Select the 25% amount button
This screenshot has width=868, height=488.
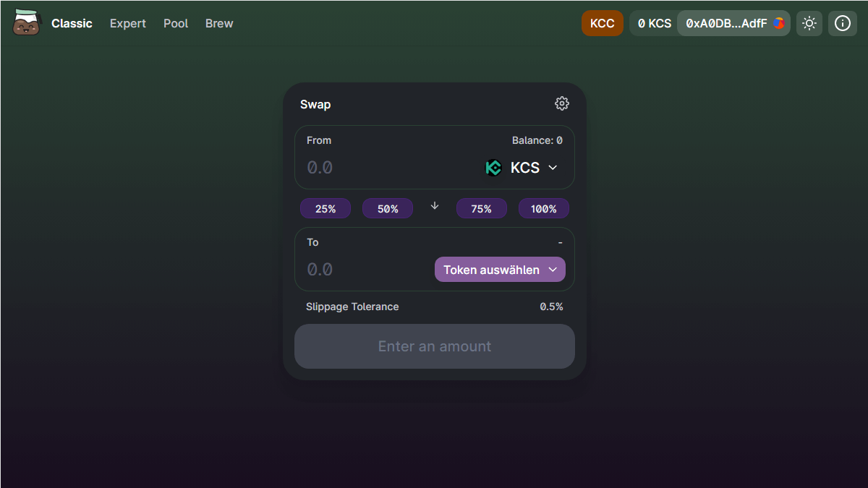(x=325, y=209)
